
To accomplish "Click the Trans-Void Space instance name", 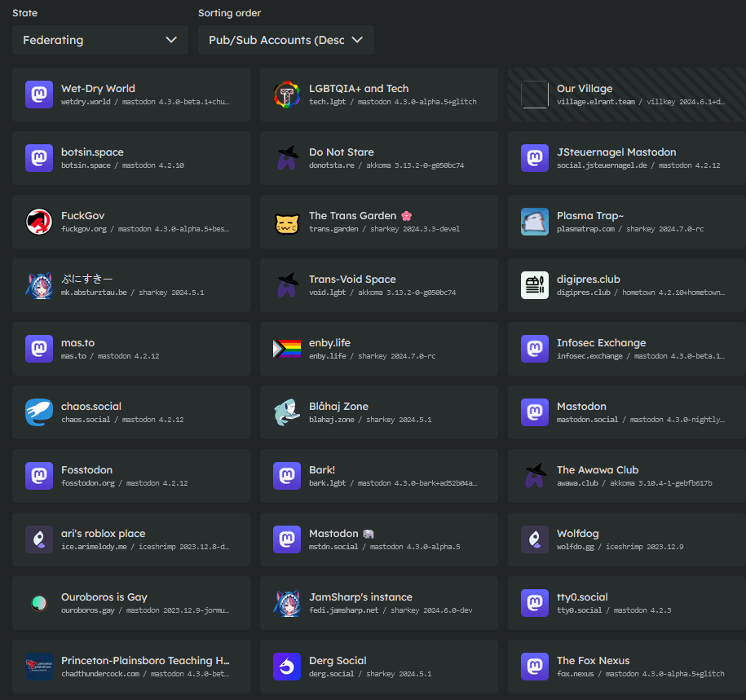I will coord(352,280).
